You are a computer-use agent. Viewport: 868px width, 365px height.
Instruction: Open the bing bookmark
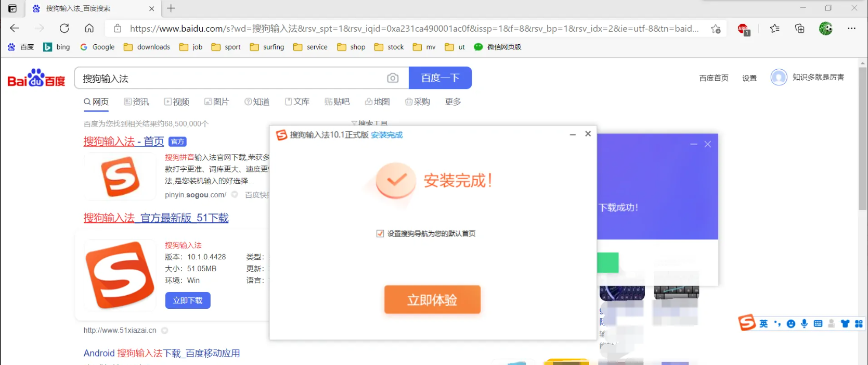tap(57, 47)
